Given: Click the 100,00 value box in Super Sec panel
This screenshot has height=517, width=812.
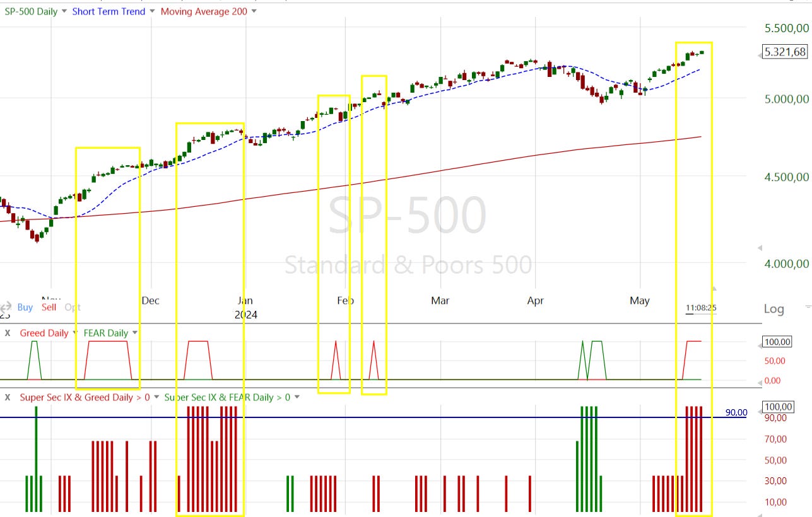Looking at the screenshot, I should point(778,407).
